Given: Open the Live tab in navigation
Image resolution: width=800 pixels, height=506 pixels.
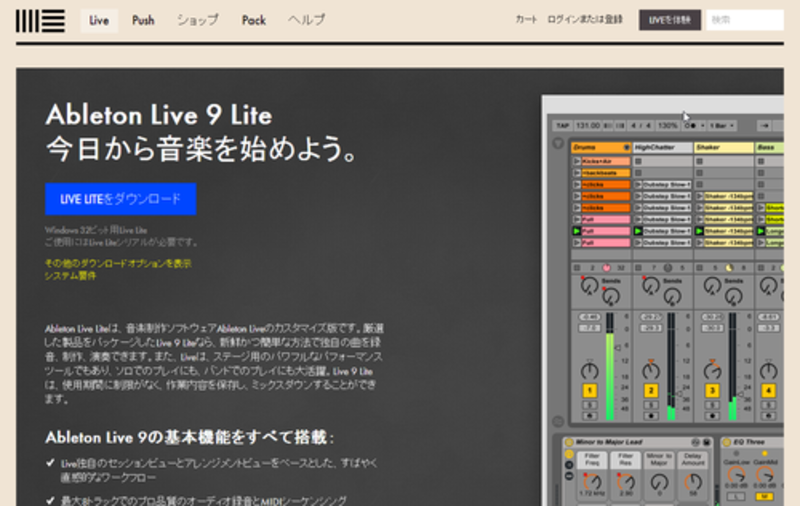Looking at the screenshot, I should click(x=99, y=20).
